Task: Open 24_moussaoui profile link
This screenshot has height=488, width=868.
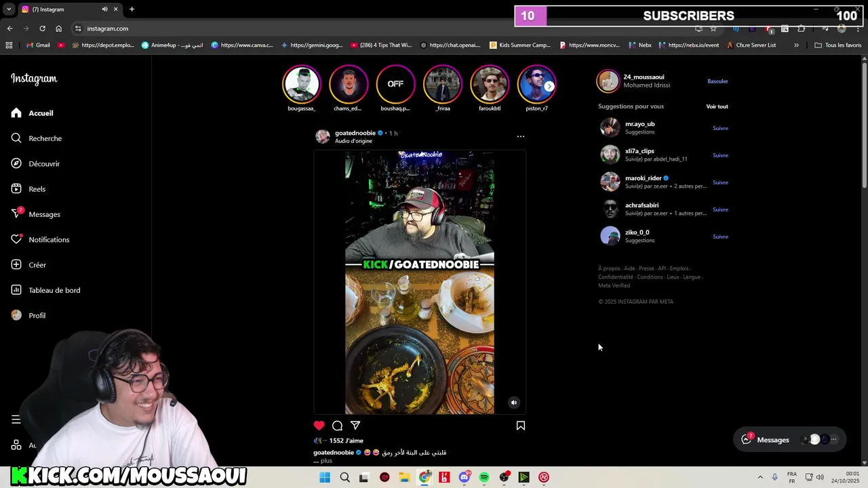Action: [x=644, y=77]
